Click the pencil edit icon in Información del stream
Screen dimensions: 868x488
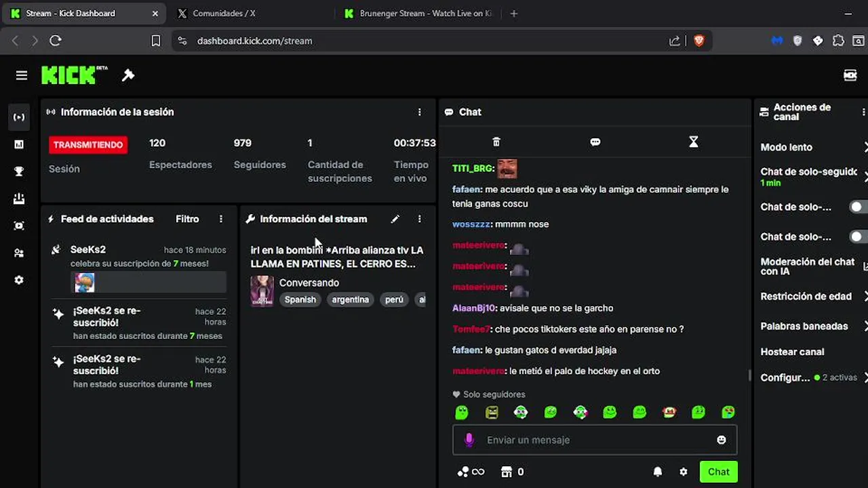395,219
